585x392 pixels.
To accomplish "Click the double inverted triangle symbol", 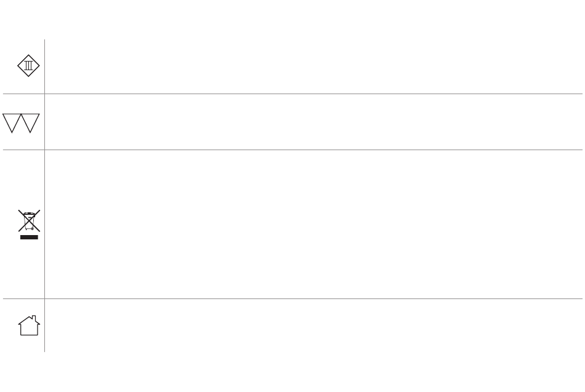I will (x=21, y=123).
